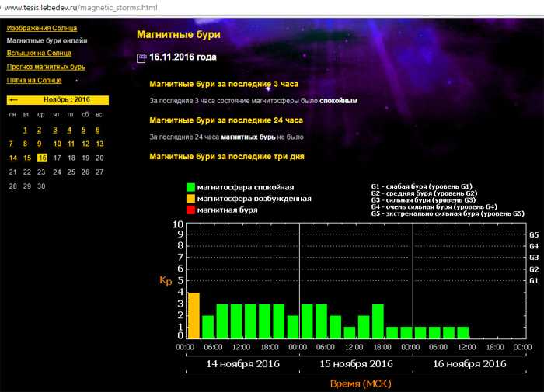Click the 14 ноября 2016 axis label
The image size is (544, 392).
click(x=242, y=364)
